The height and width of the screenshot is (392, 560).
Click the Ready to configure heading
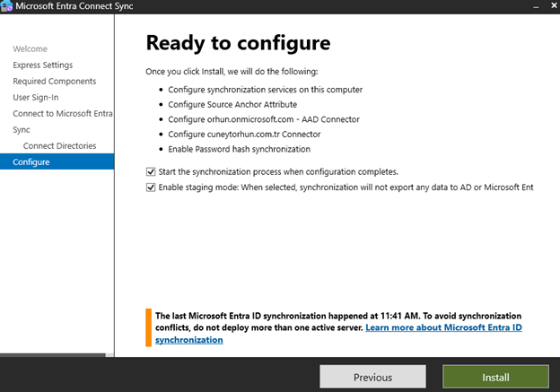pos(238,43)
